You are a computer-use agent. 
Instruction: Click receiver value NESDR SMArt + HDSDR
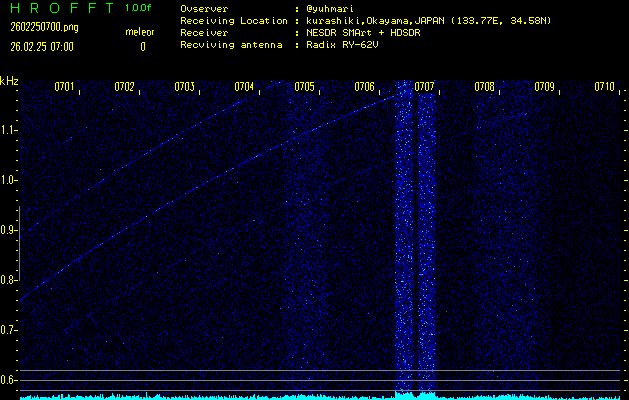pyautogui.click(x=363, y=32)
